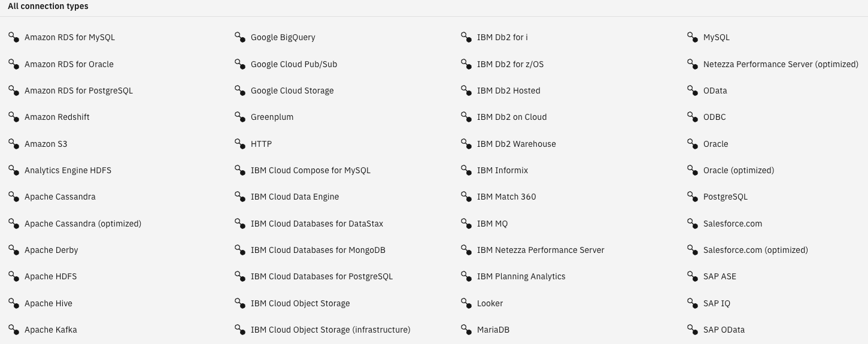Select IBM Netezza Performance Server connection
Viewport: 868px width, 344px height.
541,250
